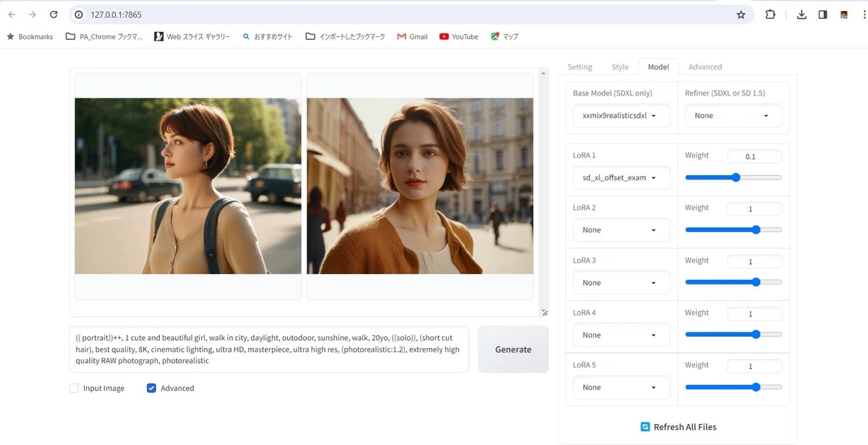Click the gallery vertical scrollbar
The height and width of the screenshot is (445, 868).
[544, 188]
